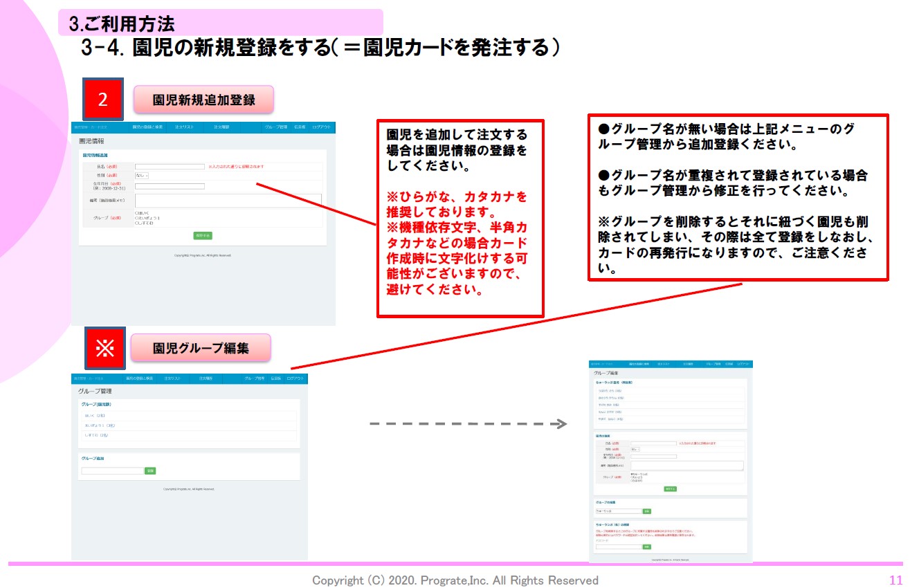Open 性別 dropdown on グループ編集 page
The width and height of the screenshot is (910, 588).
635,449
